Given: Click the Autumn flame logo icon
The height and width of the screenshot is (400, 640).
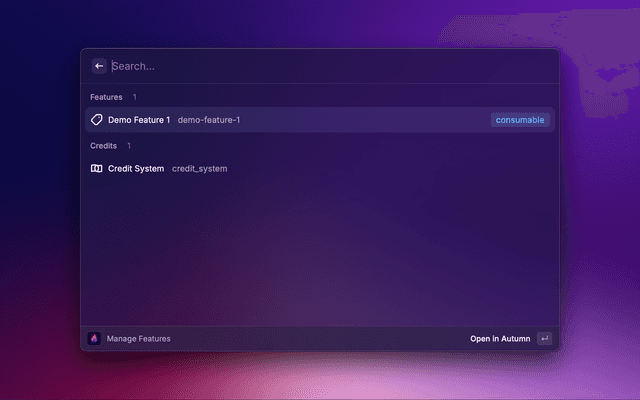Looking at the screenshot, I should [x=94, y=339].
